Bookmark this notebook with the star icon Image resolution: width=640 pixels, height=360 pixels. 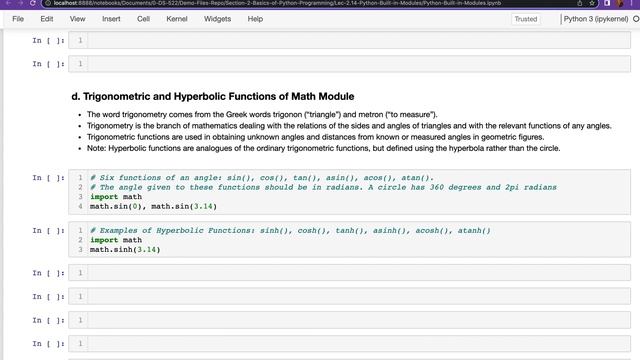click(592, 3)
